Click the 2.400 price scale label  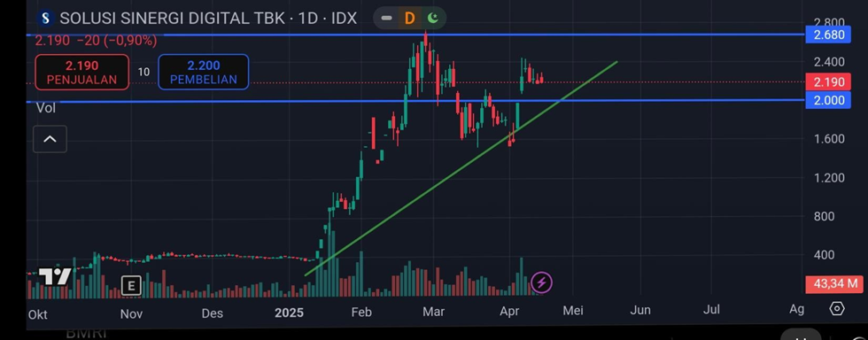pyautogui.click(x=829, y=61)
